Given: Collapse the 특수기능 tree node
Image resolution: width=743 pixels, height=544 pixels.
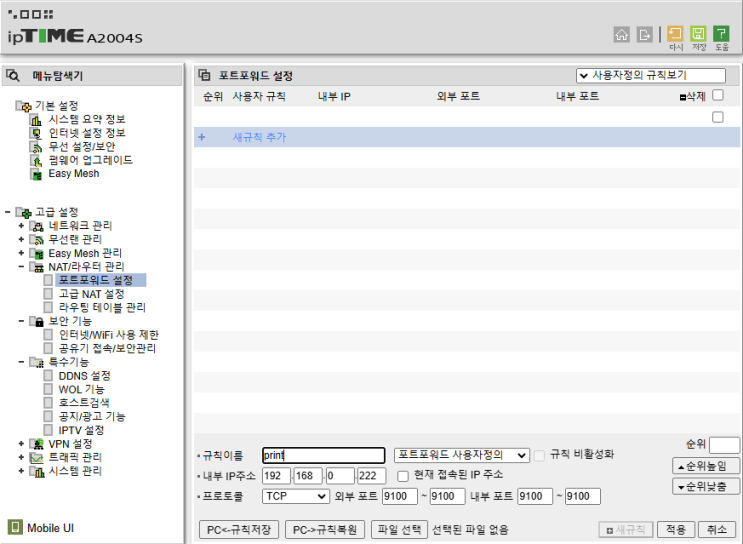Looking at the screenshot, I should [21, 362].
